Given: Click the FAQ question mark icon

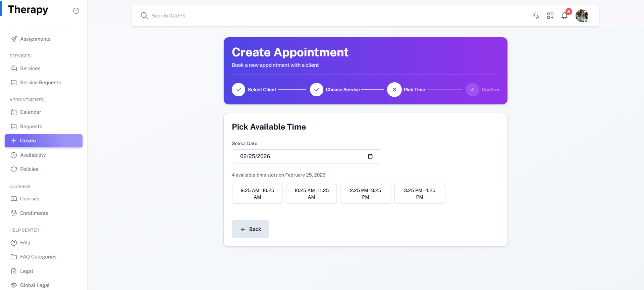Looking at the screenshot, I should click(14, 243).
